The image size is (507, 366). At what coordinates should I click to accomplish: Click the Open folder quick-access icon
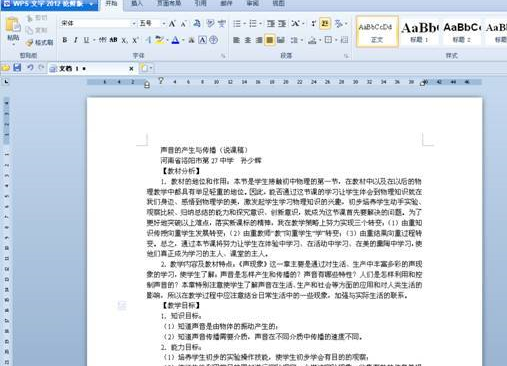pos(6,68)
